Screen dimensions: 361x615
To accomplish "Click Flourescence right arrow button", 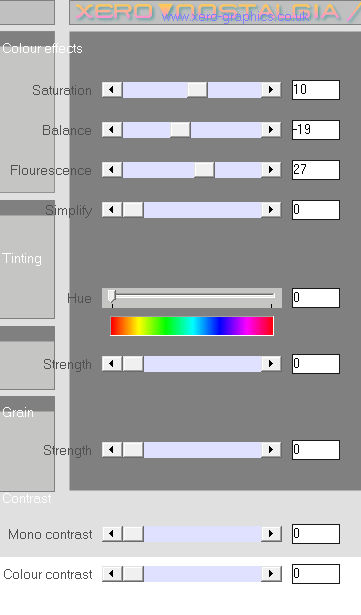I will [x=271, y=170].
